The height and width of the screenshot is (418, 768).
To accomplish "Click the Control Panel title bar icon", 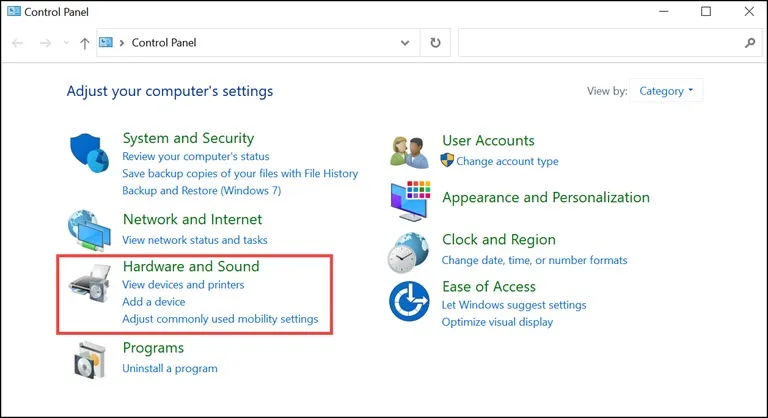I will [x=14, y=11].
